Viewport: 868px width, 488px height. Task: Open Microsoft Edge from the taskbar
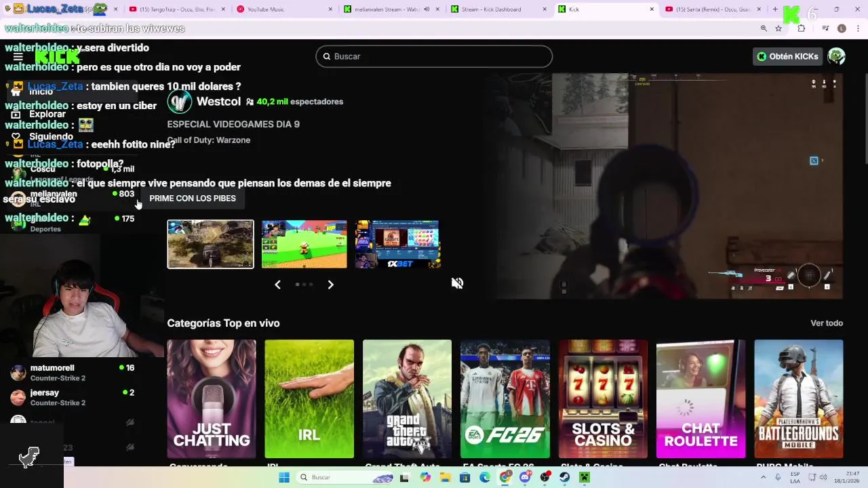tap(485, 477)
